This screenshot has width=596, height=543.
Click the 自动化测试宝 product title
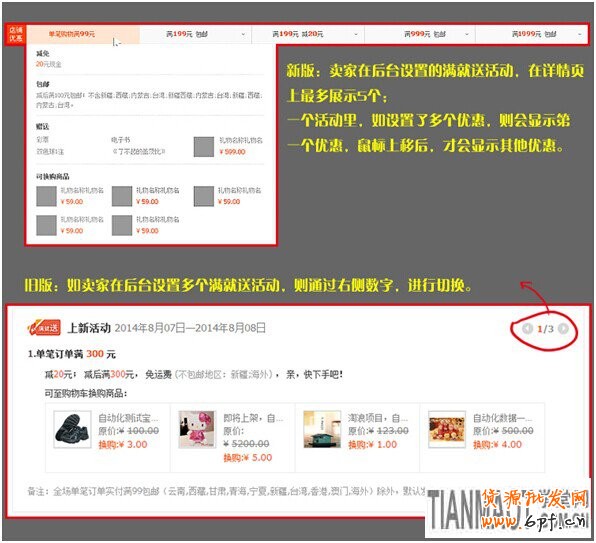click(128, 418)
